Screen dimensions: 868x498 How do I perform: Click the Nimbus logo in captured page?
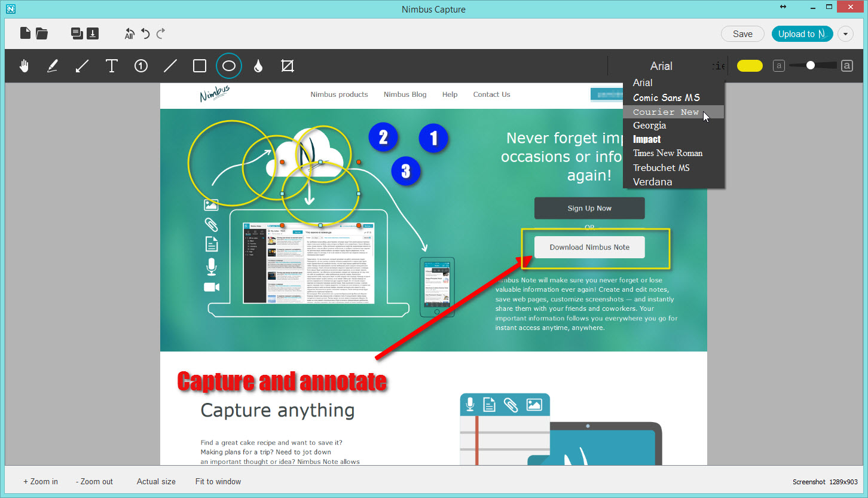click(215, 94)
